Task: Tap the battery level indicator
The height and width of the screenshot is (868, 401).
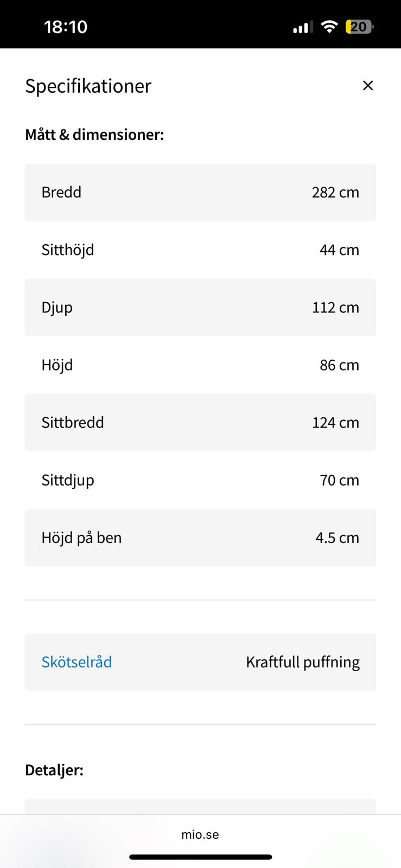Action: (x=359, y=27)
